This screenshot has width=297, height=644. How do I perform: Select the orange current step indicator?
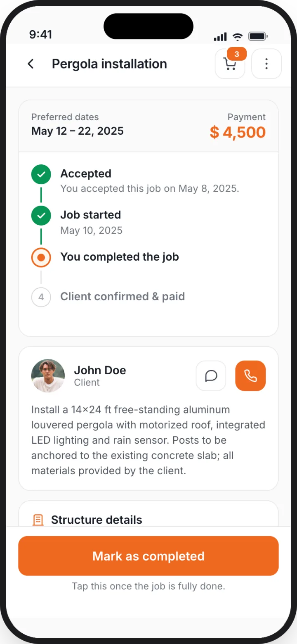(41, 258)
